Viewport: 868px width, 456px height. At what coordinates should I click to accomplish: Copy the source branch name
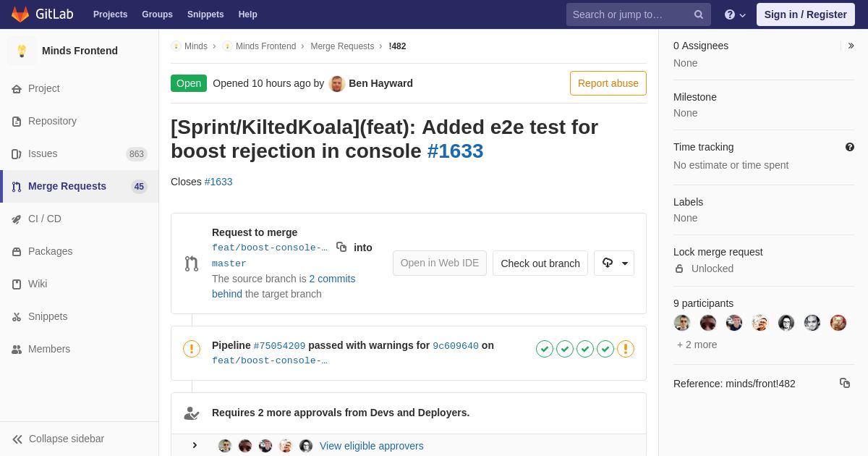tap(341, 247)
